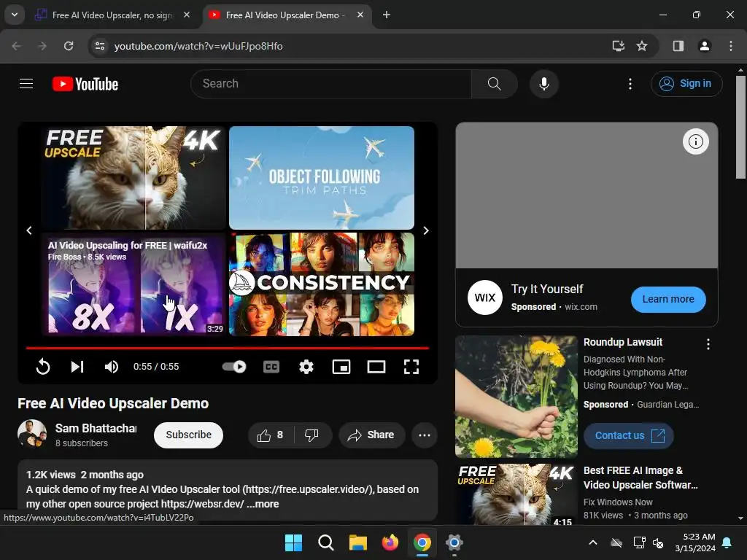
Task: Skip to the next video
Action: pyautogui.click(x=77, y=367)
